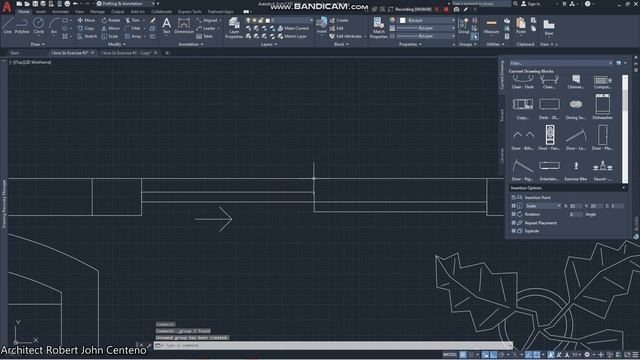
Task: Click the Leader button
Action: click(x=206, y=28)
